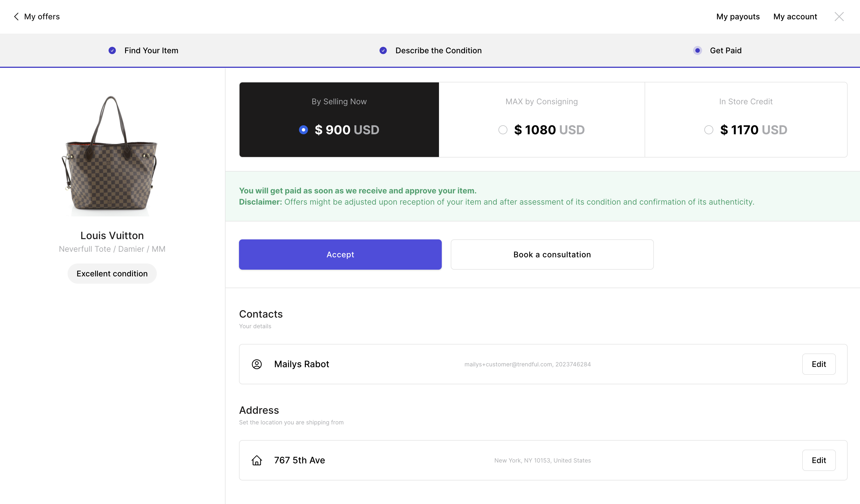Book a consultation
This screenshot has height=504, width=860.
552,255
